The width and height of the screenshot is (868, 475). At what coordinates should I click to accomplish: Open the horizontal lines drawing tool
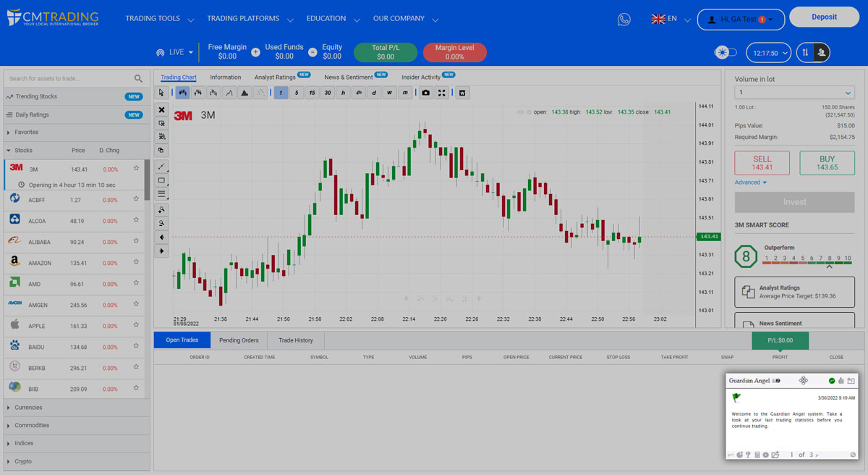click(x=162, y=194)
